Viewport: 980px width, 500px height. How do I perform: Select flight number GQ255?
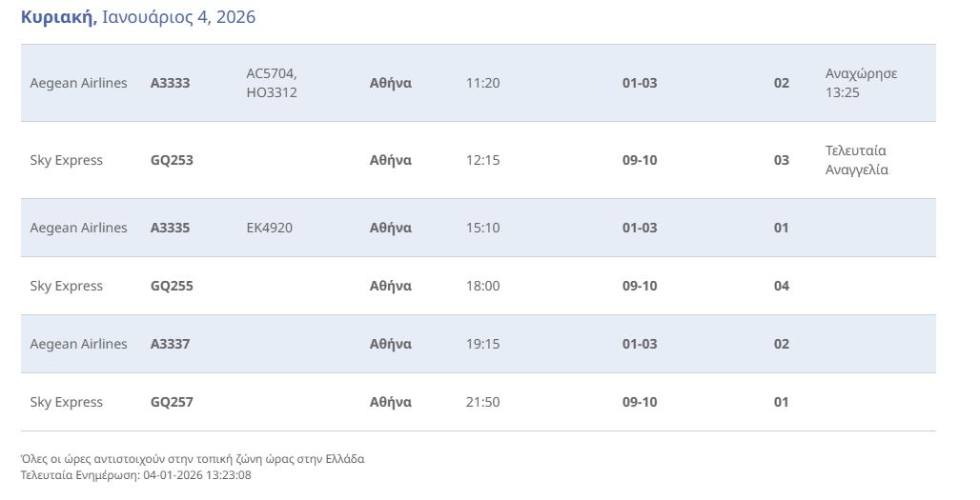click(172, 286)
